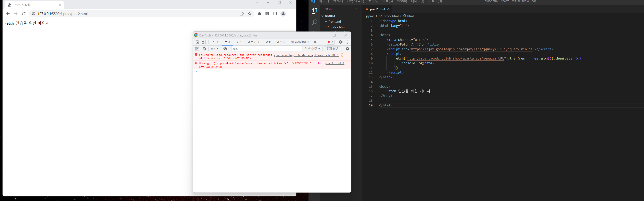
Task: Click the jsprac breadcrumb in VS Code
Action: (x=370, y=16)
